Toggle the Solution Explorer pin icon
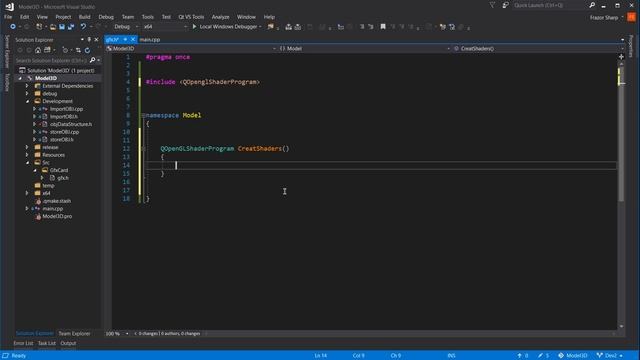 click(x=89, y=40)
